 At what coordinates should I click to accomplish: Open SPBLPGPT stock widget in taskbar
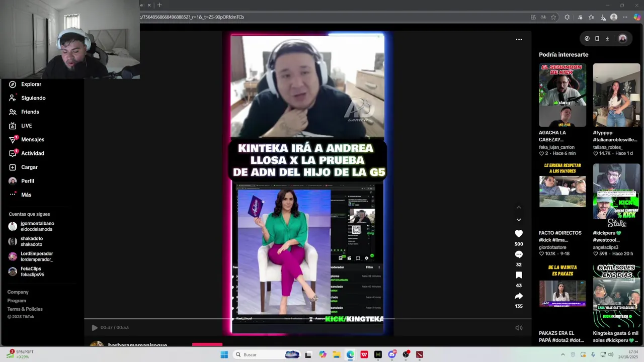(x=20, y=354)
